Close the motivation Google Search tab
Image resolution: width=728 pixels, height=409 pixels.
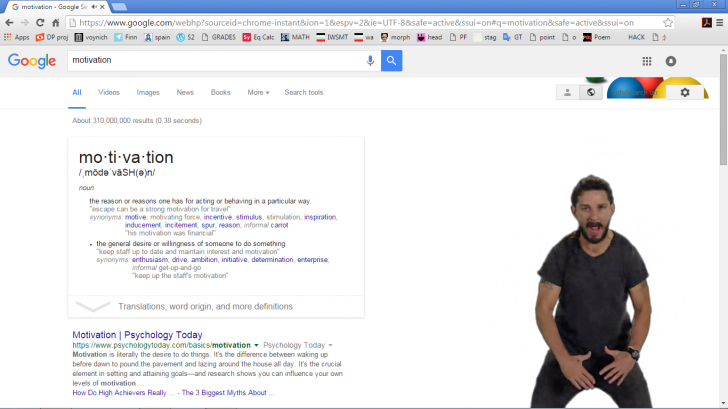tap(102, 7)
